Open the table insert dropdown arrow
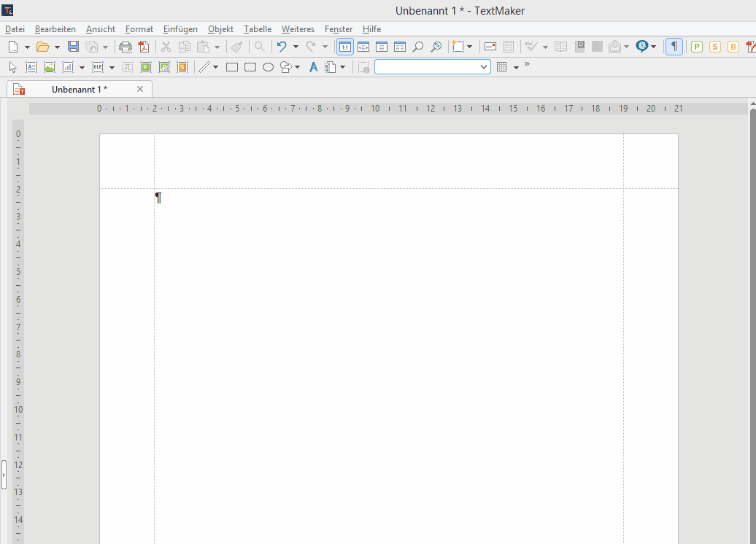The width and height of the screenshot is (756, 544). point(516,67)
